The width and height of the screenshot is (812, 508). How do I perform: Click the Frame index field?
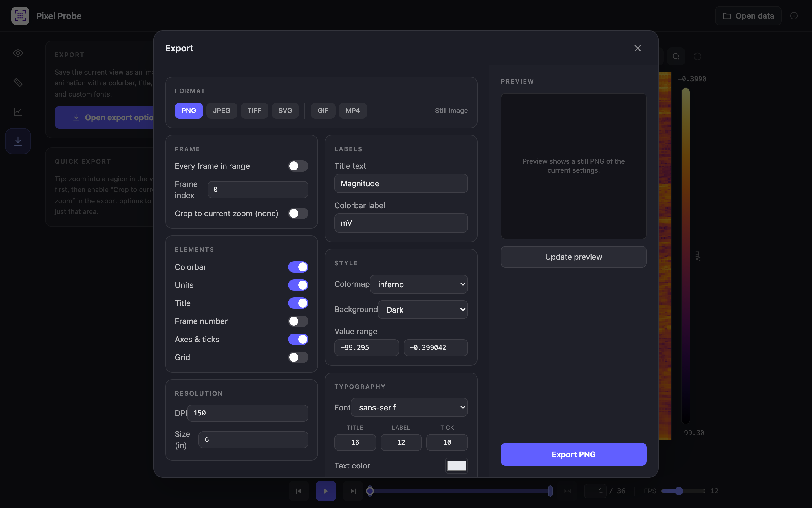(258, 189)
